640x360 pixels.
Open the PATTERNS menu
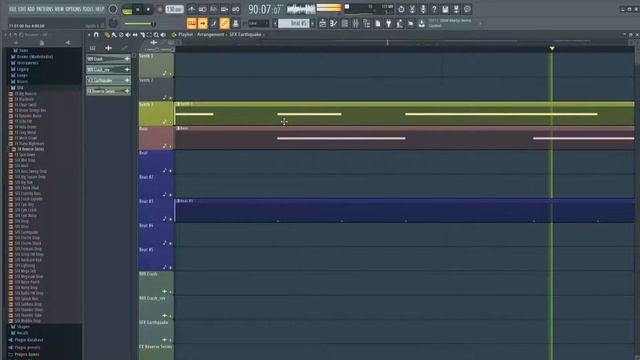(44, 9)
